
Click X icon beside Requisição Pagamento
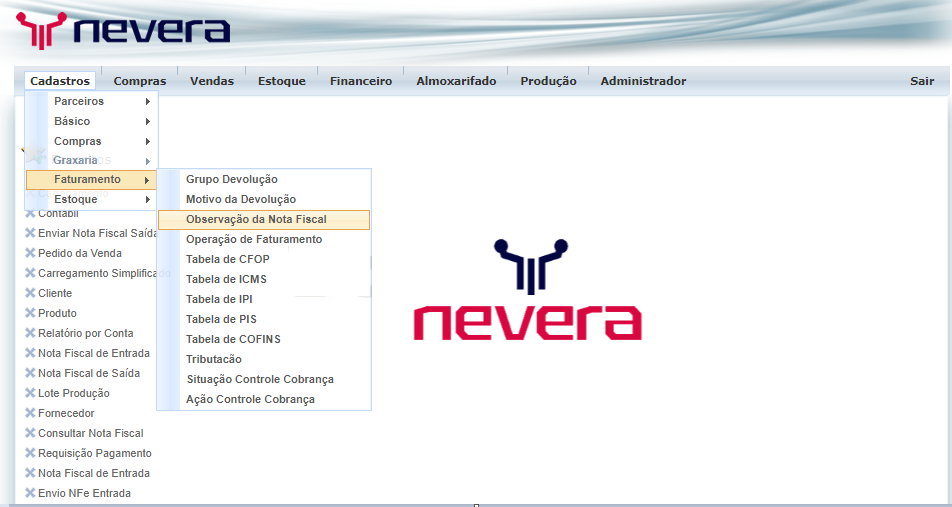tap(30, 454)
